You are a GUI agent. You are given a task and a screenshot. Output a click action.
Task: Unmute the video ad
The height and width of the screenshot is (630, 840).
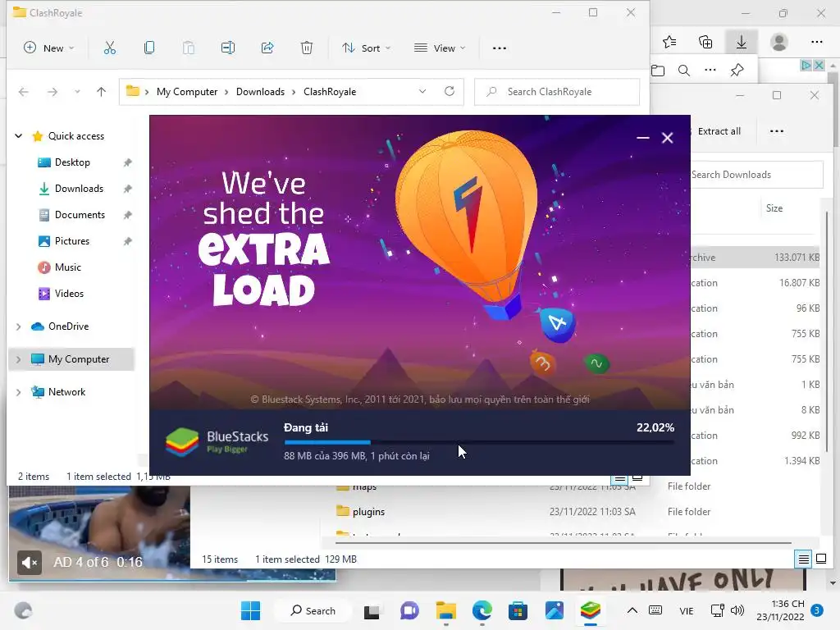click(x=30, y=563)
